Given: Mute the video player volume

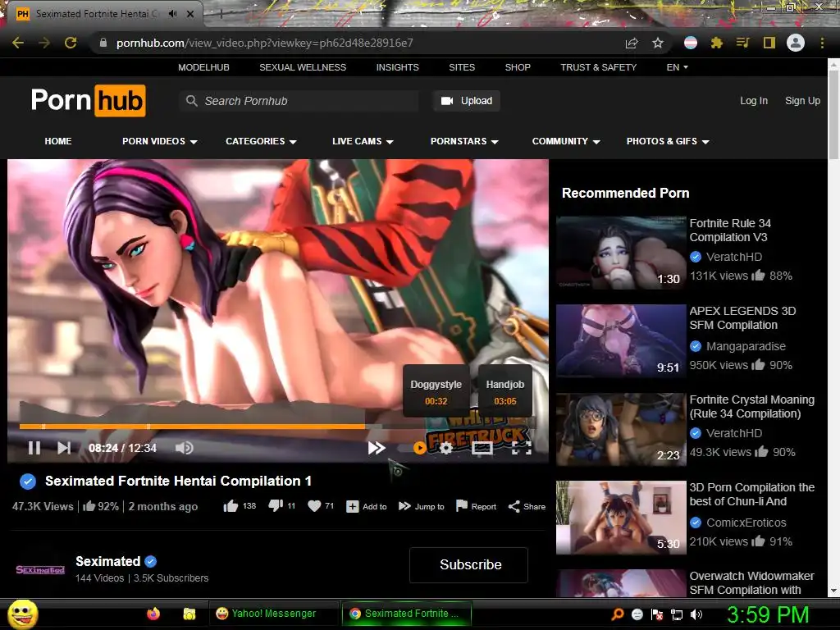Looking at the screenshot, I should (x=185, y=448).
